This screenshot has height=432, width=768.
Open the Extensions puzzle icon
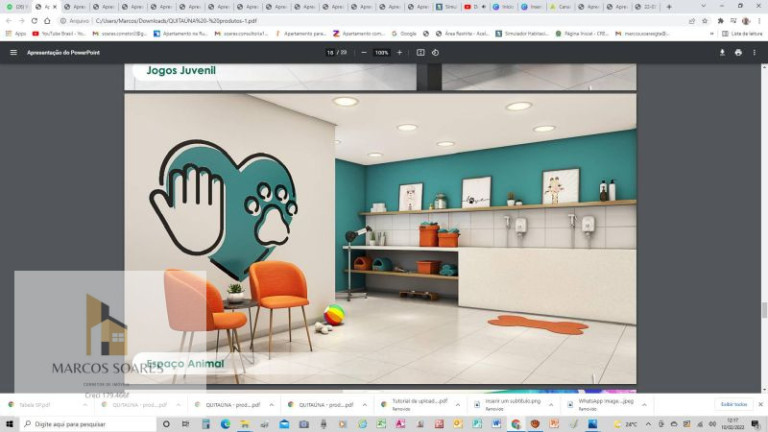coord(720,21)
